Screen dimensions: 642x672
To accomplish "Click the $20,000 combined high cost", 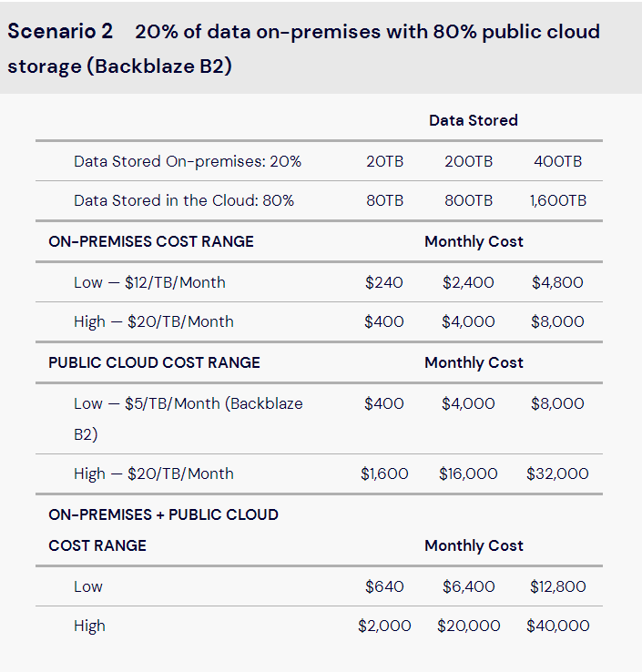I will 468,626.
